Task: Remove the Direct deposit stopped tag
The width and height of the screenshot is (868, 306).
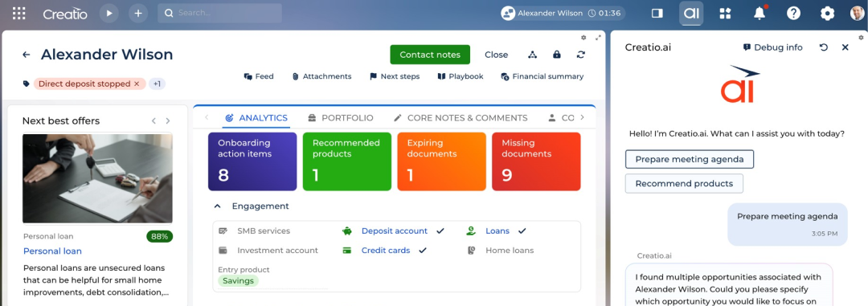Action: coord(137,84)
